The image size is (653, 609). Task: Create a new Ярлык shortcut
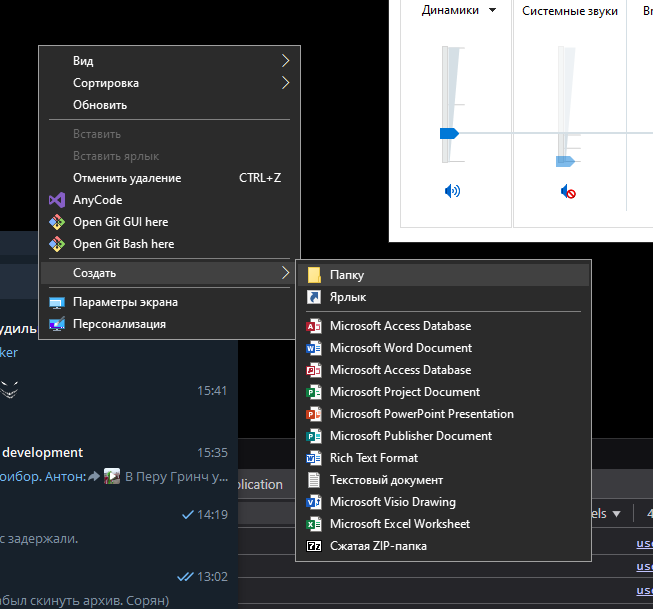coord(444,297)
